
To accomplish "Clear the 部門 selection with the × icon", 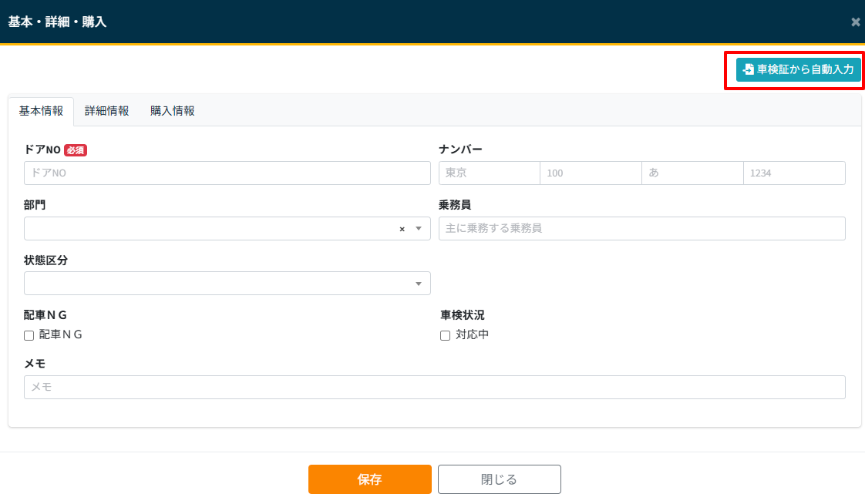I will (402, 229).
